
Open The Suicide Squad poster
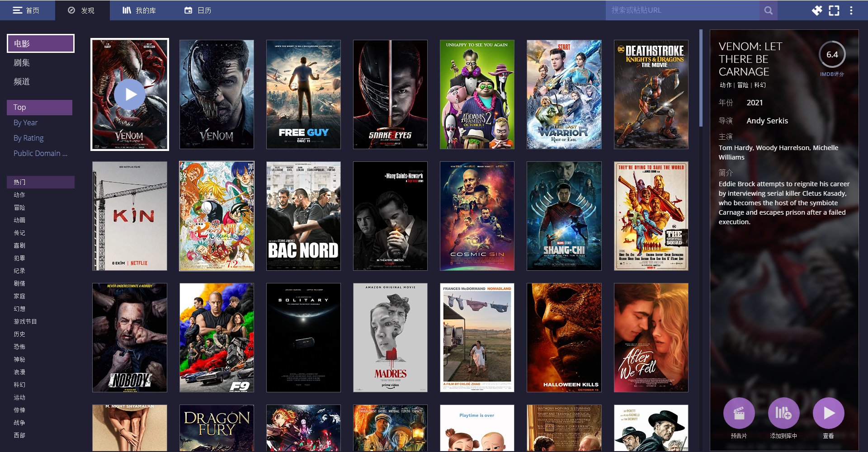[x=651, y=216]
